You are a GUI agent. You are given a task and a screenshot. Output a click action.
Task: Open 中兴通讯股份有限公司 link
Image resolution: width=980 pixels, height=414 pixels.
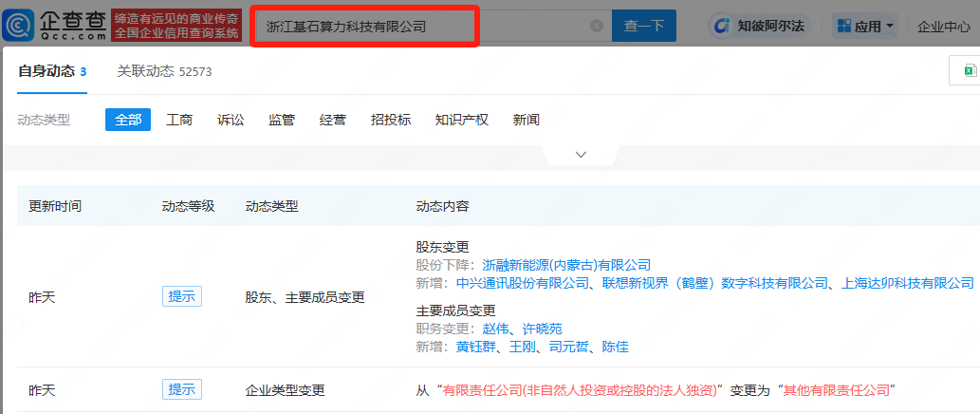[521, 283]
